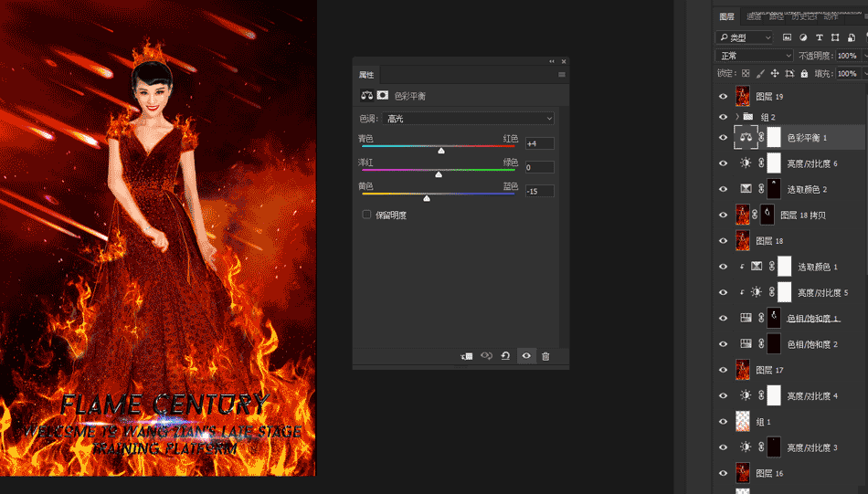Open Properties panel flyout menu
Image resolution: width=868 pixels, height=494 pixels.
[x=562, y=75]
